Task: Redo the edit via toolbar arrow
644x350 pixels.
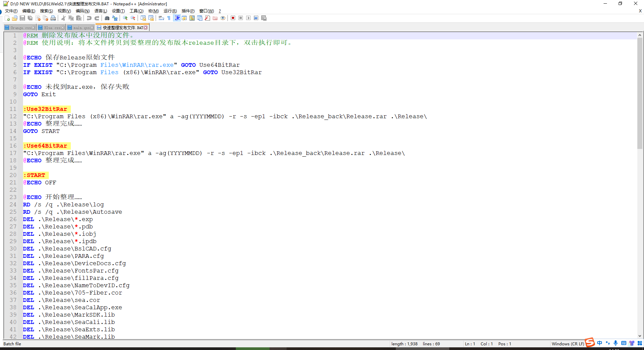Action: click(97, 18)
